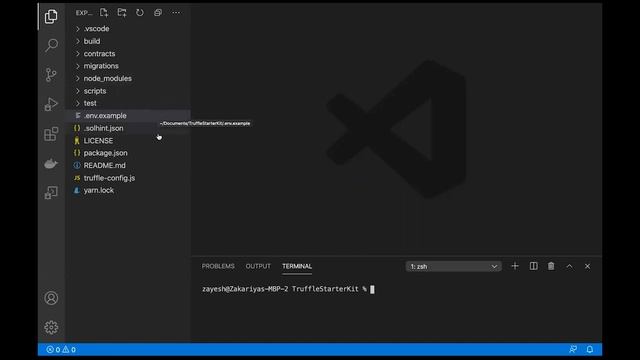Click the New Folder icon in Explorer
Viewport: 640px width, 360px height.
click(122, 13)
